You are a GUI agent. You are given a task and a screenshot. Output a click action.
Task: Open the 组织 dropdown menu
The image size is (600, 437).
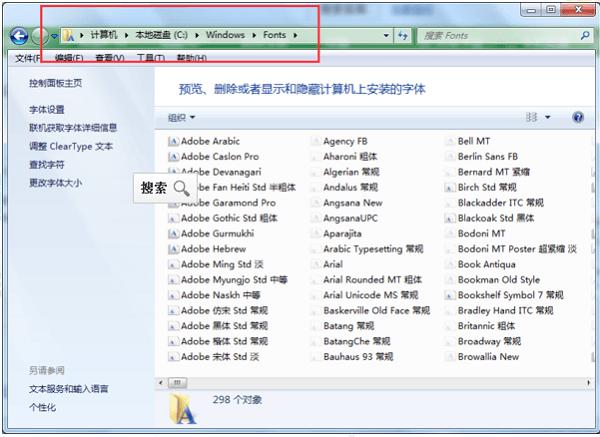click(181, 117)
